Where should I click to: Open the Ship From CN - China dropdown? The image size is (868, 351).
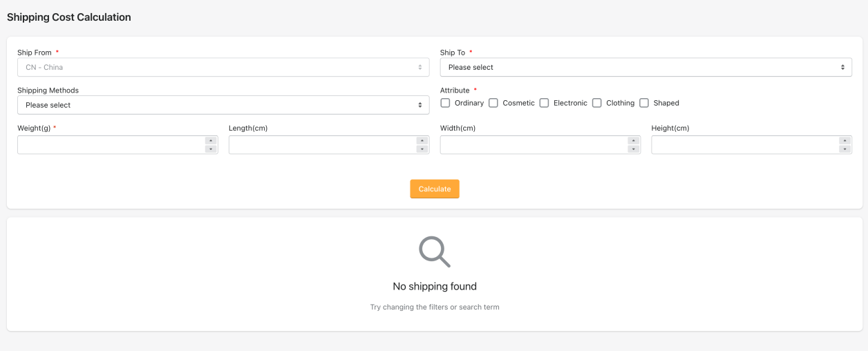tap(223, 67)
